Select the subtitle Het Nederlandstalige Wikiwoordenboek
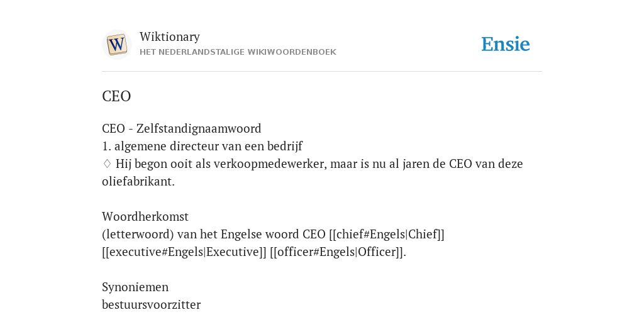 tap(238, 52)
